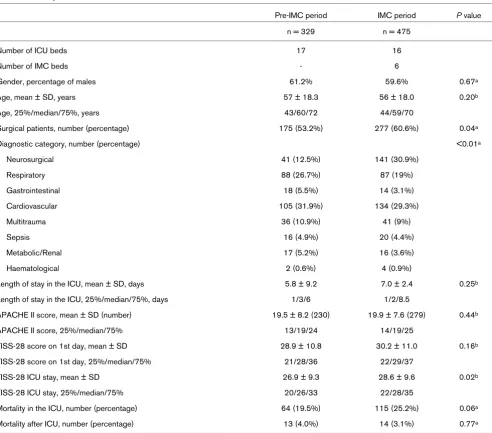Select the 64 (19.5%) ICU mortality value
Viewport: 492px width, 433px height.
coord(301,408)
